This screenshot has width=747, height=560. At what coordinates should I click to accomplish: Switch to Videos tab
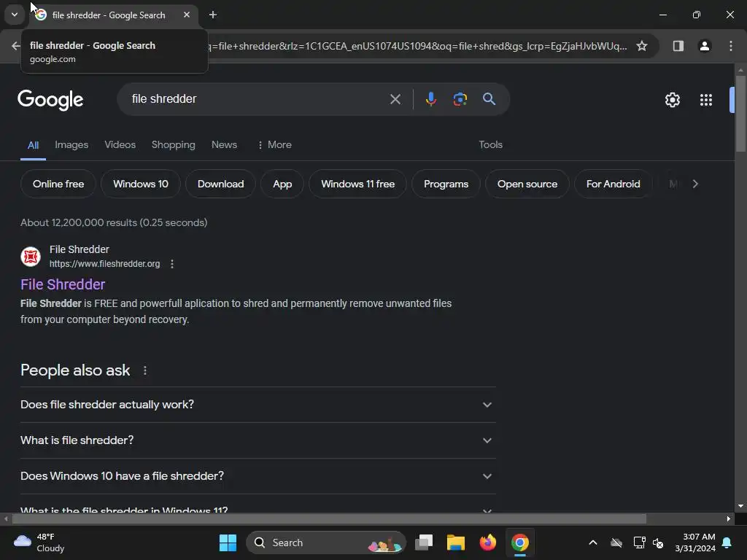120,145
